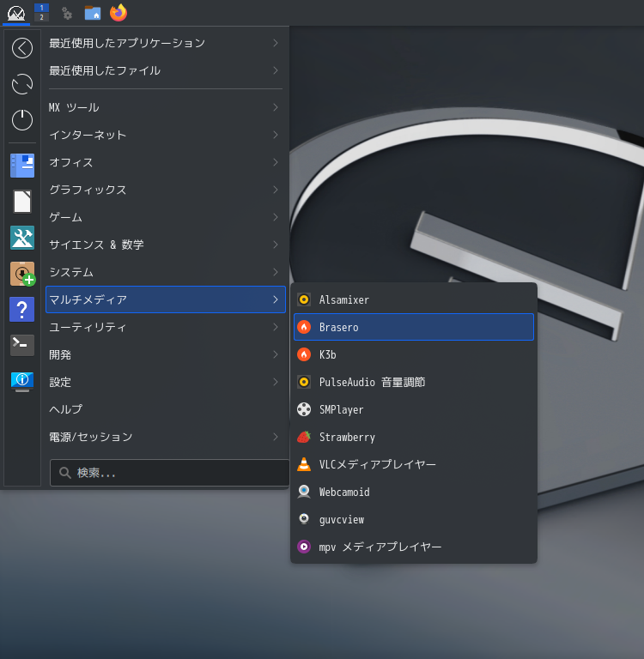Image resolution: width=644 pixels, height=659 pixels.
Task: Open the system info monitor icon
Action: click(22, 382)
